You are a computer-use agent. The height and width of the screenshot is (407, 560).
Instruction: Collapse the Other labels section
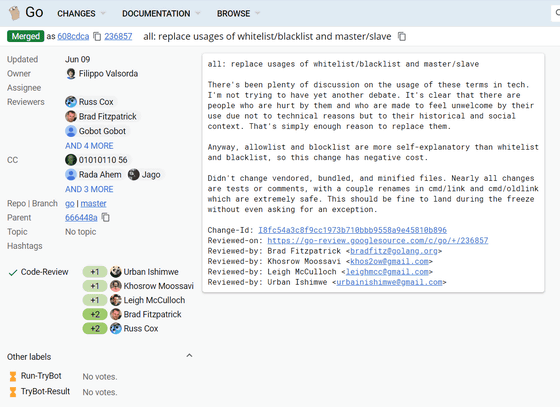point(189,356)
